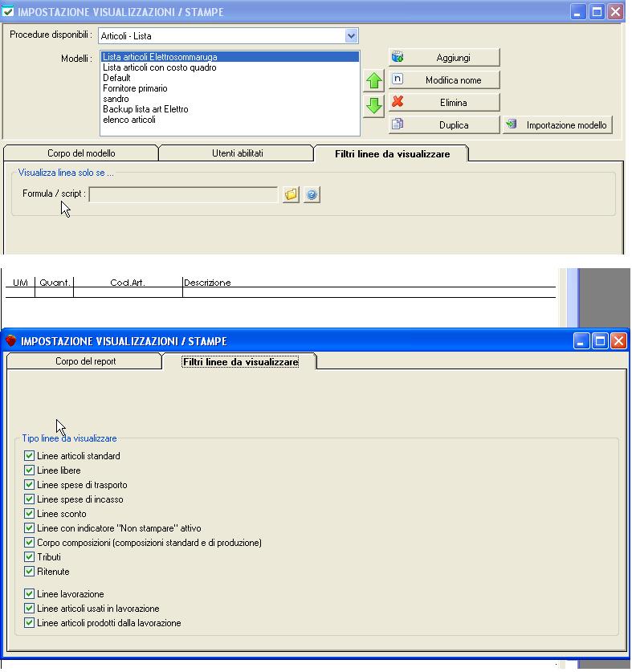632x672 pixels.
Task: Toggle Linee spese di incasso checkbox
Action: point(29,499)
